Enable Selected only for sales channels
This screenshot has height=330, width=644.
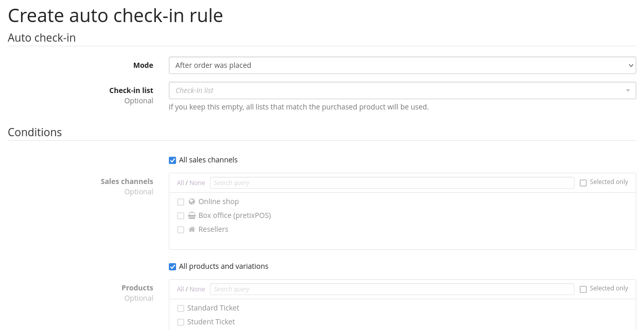[583, 182]
